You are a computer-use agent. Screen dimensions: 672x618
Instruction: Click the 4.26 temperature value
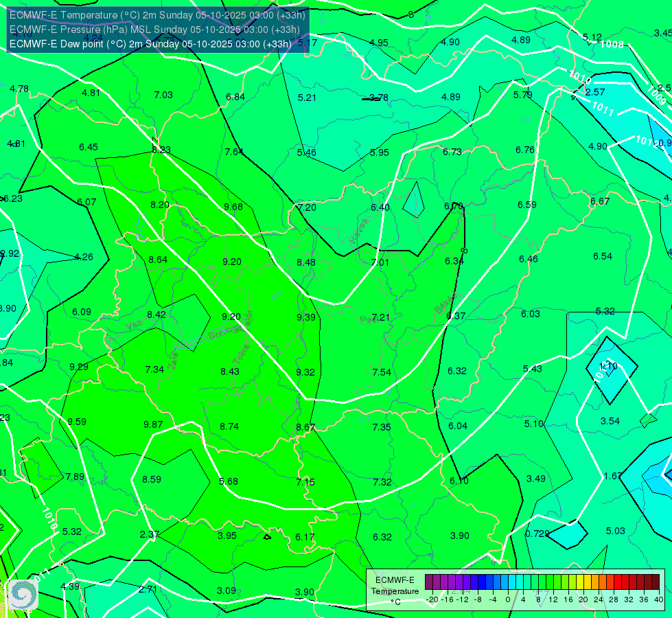pos(84,257)
